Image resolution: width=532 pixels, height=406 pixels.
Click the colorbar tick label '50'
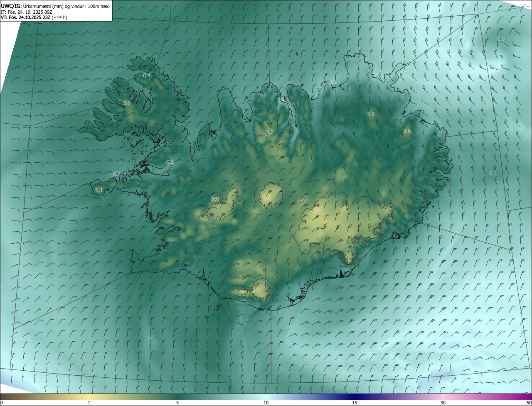click(528, 403)
